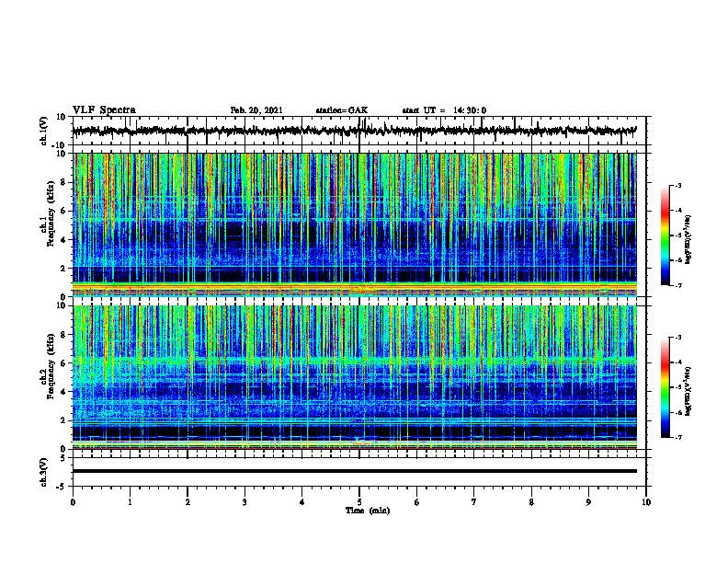Viewport: 728px width, 563px height.
Task: Click the "ch.1(V)" waveform axis label
Action: pos(44,131)
